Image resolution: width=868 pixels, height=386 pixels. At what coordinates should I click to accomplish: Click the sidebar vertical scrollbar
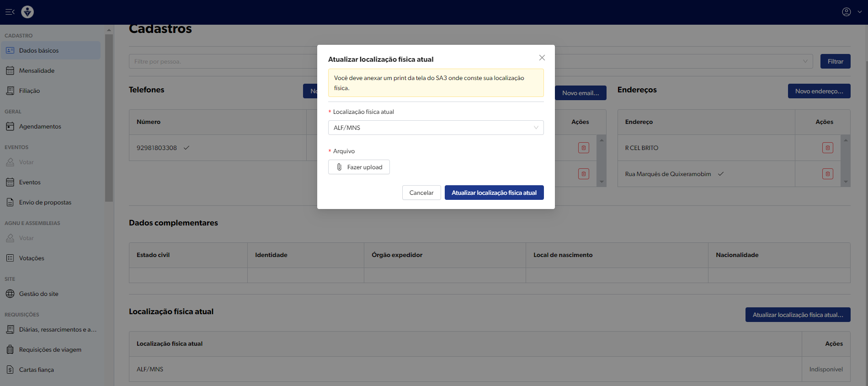(109, 119)
